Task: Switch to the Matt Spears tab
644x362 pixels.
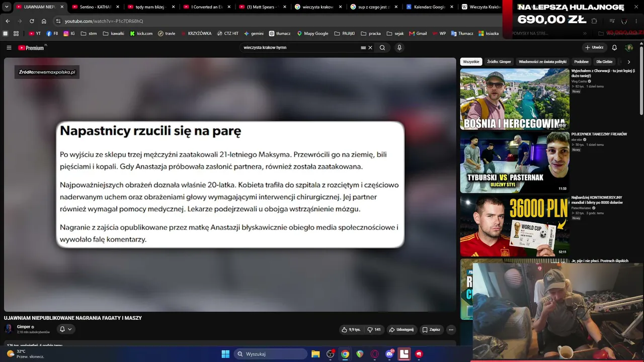Action: pyautogui.click(x=262, y=7)
